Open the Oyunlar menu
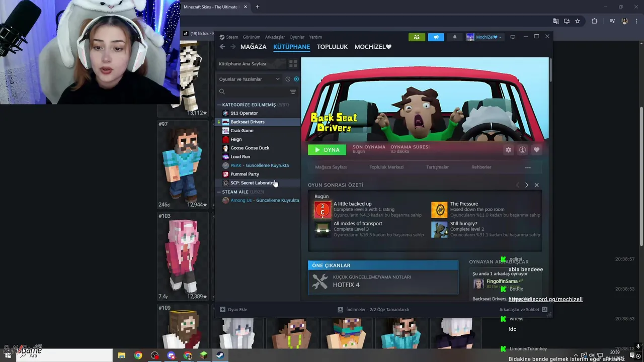The image size is (644, 362). (297, 37)
